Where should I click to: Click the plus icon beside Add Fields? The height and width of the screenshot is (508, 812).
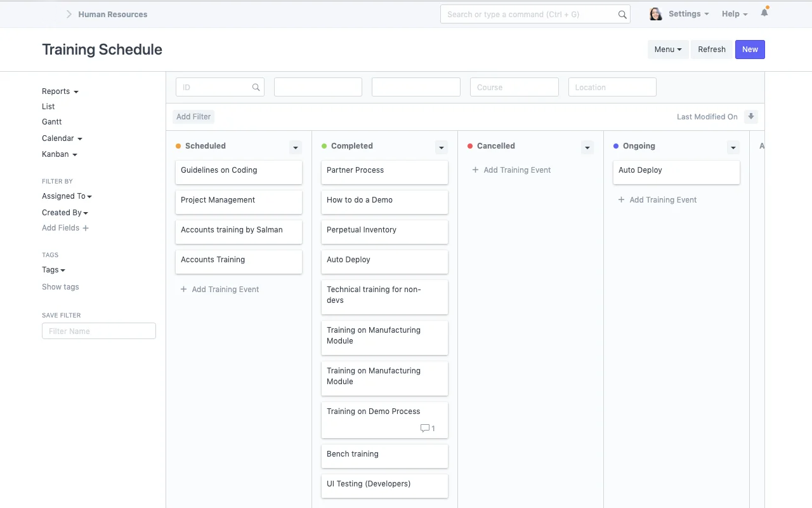point(86,228)
